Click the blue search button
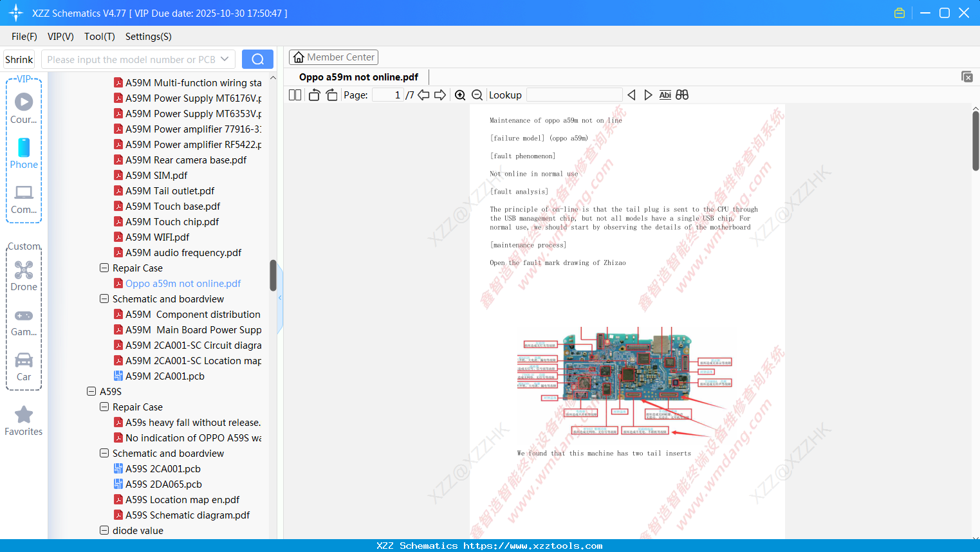 click(x=257, y=59)
